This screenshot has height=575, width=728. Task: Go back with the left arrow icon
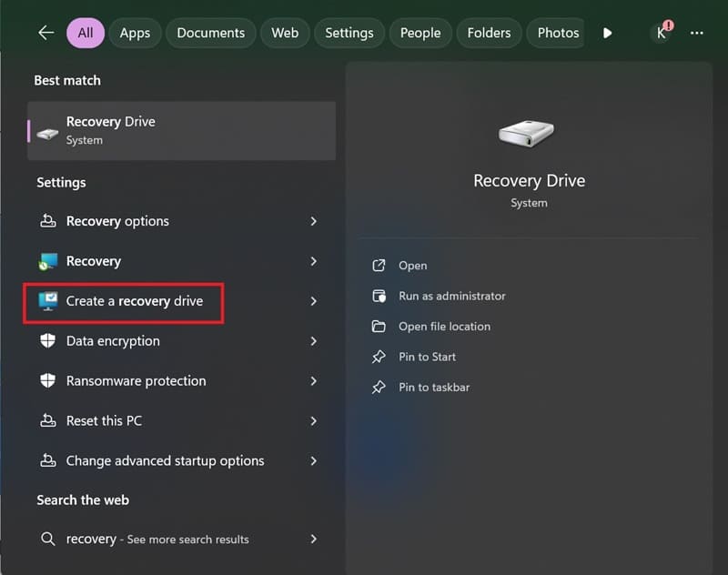click(46, 33)
